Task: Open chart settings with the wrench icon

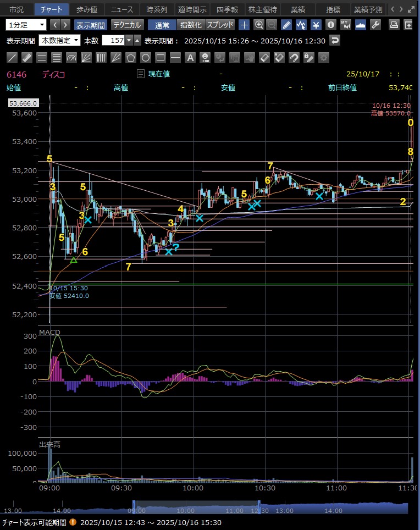Action: [375, 25]
